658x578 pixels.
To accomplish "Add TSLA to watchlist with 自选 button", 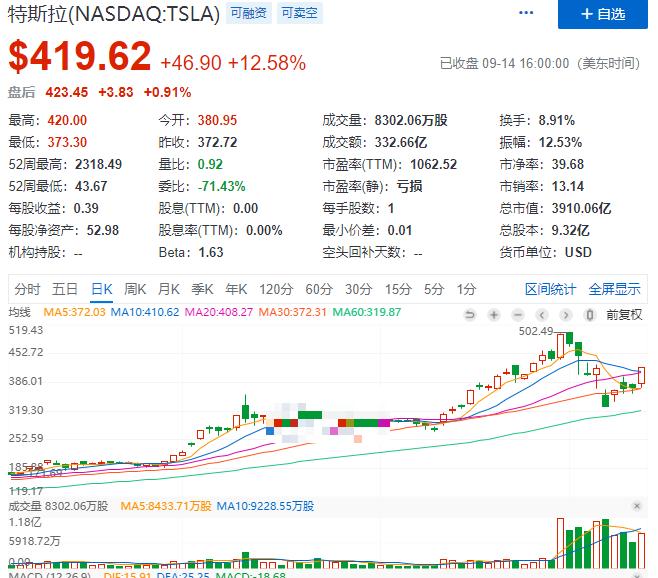I will [603, 14].
